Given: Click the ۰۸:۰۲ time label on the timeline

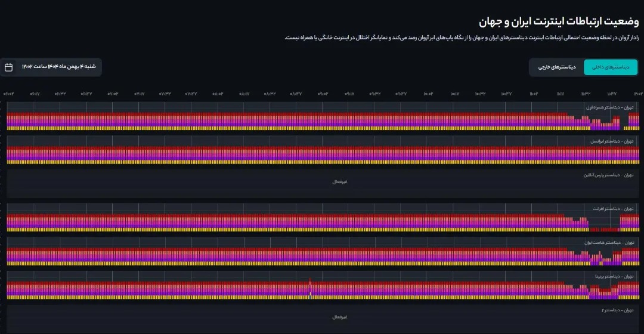Looking at the screenshot, I should click(x=218, y=94).
